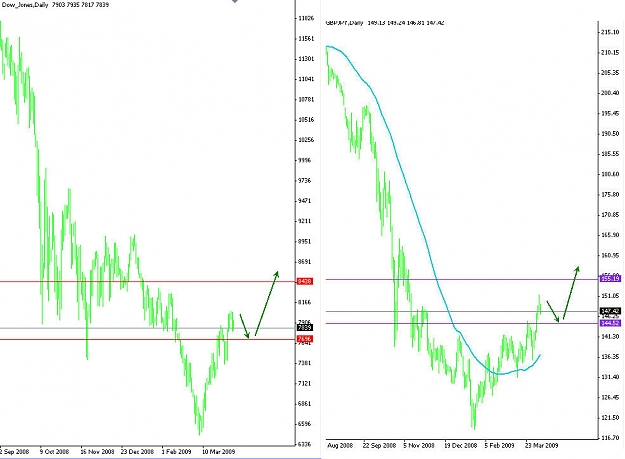Click the 195.45 price scale value
The image size is (625, 459).
[x=610, y=113]
